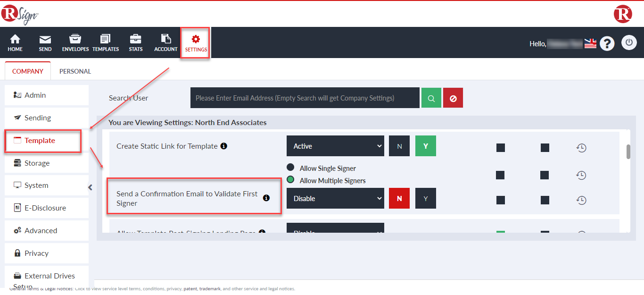
Task: View history for Send a Confirmation Email row
Action: pyautogui.click(x=581, y=200)
